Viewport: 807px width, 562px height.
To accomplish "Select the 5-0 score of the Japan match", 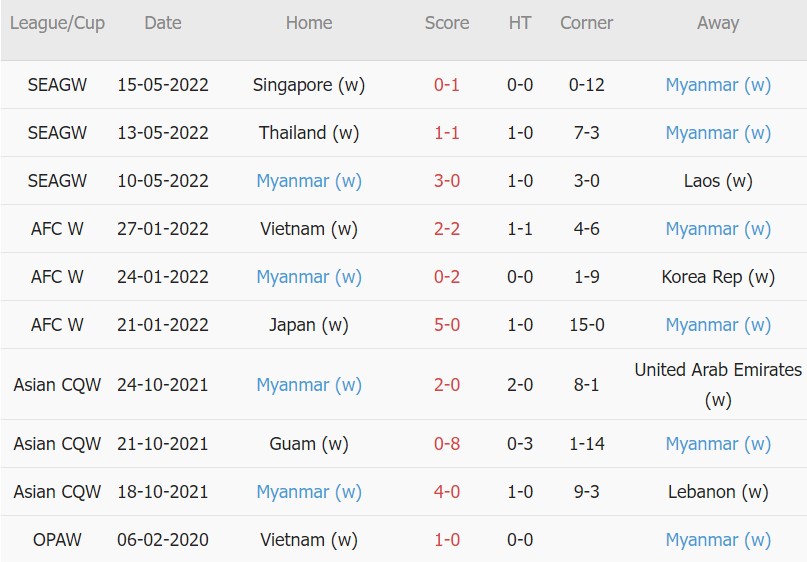I will pyautogui.click(x=447, y=325).
